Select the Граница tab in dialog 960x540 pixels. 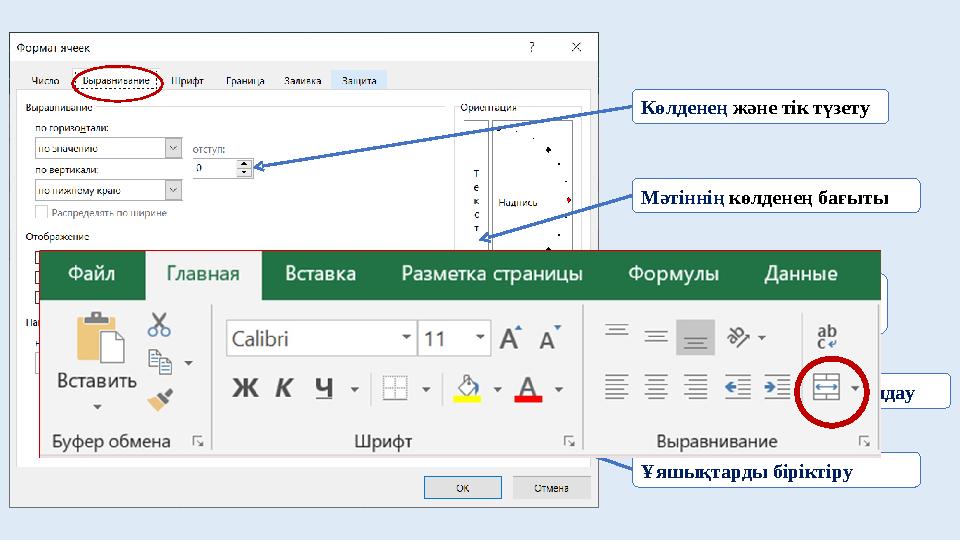[x=245, y=81]
